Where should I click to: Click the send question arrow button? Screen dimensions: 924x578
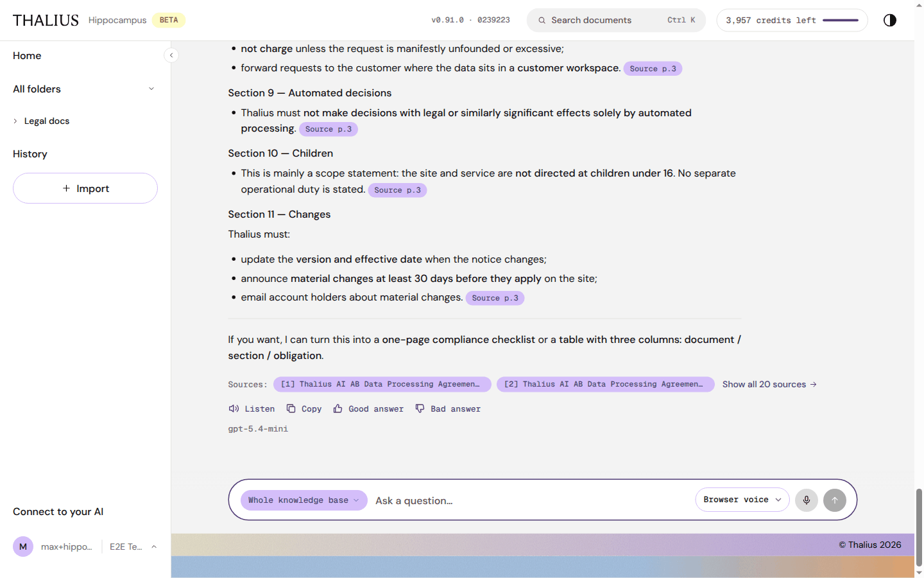pos(835,500)
